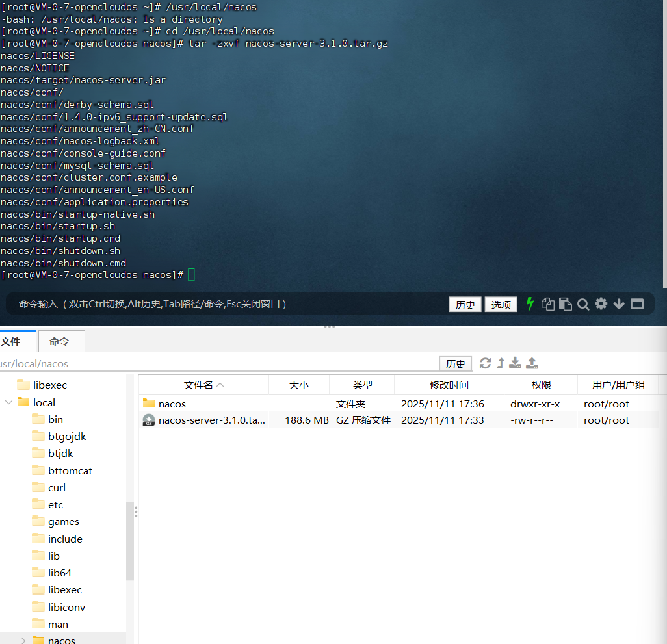Select nacos-server-3.1.0 tar.gz file row
The height and width of the screenshot is (644, 667).
click(x=211, y=420)
